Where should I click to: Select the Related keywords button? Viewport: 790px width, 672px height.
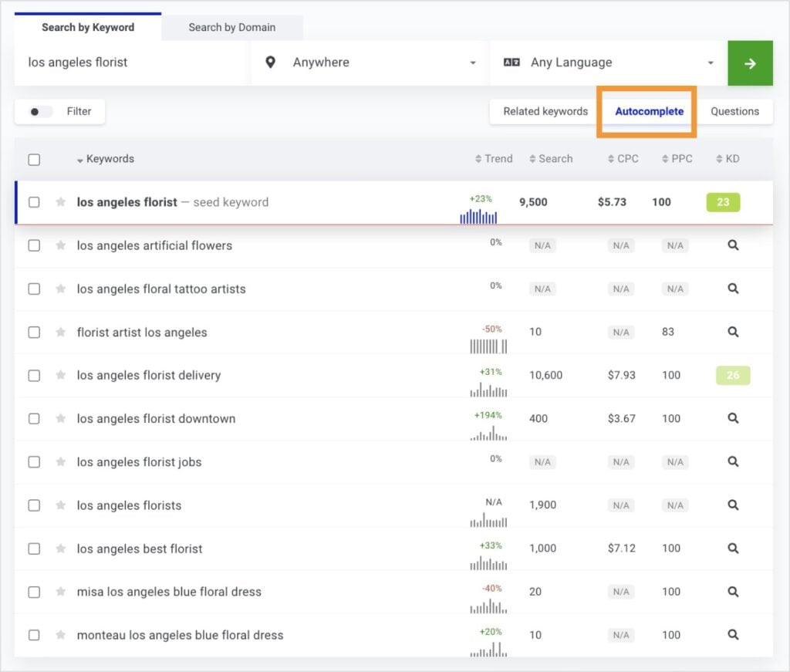click(545, 111)
